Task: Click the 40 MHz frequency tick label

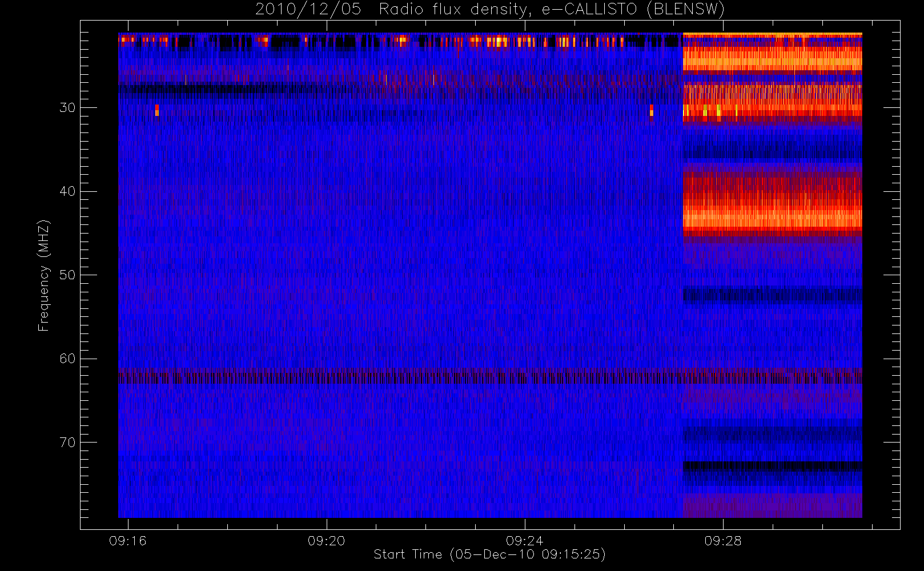Action: (x=67, y=191)
